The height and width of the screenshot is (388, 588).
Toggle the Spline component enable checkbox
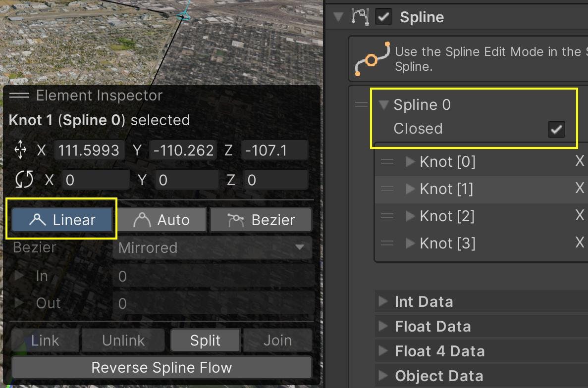pos(385,16)
